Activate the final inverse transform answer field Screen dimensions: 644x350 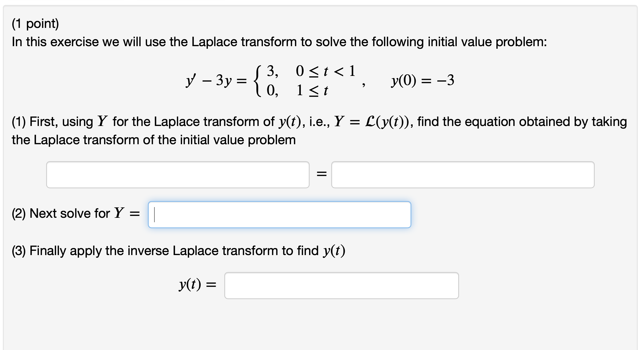coord(342,286)
